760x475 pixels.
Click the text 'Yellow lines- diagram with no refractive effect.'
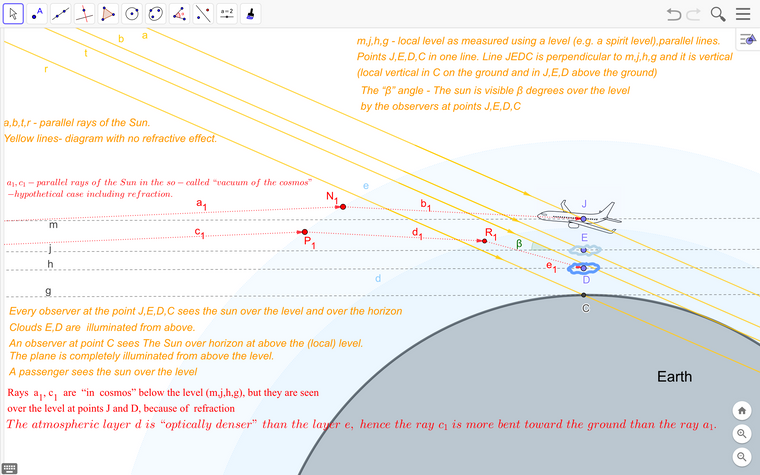point(110,139)
